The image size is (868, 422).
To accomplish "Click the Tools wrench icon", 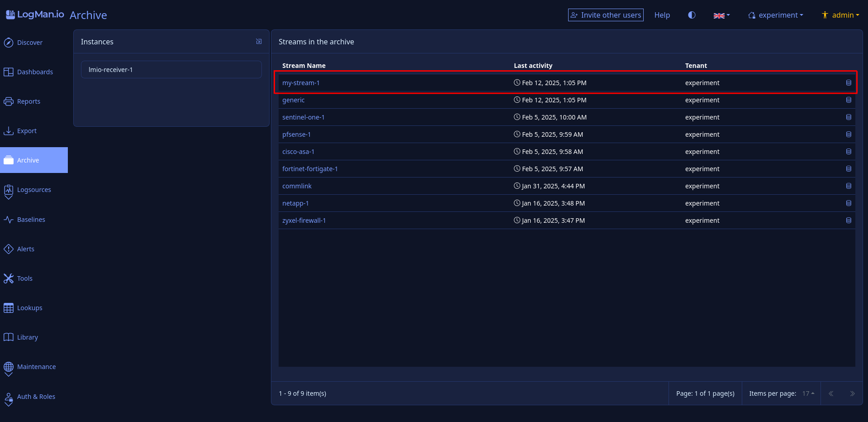I will point(9,278).
